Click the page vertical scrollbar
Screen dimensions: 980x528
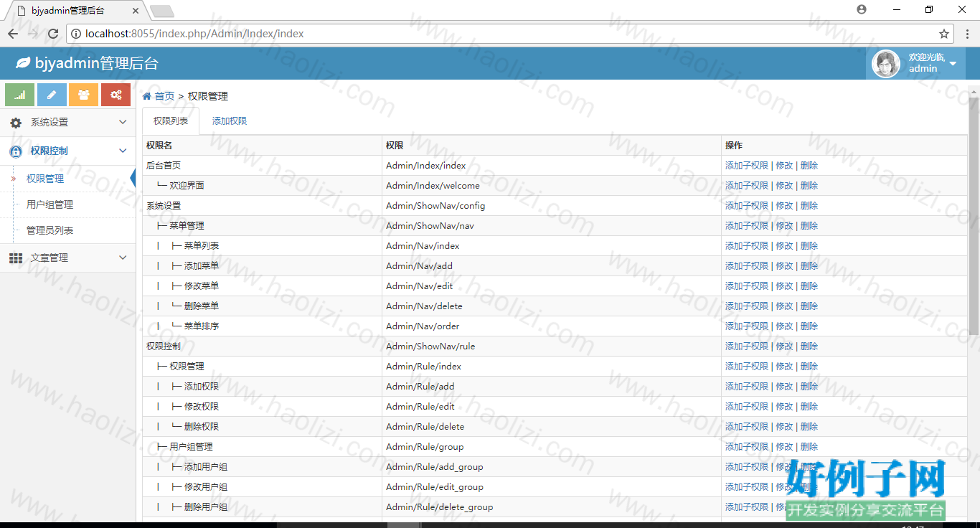click(x=974, y=215)
